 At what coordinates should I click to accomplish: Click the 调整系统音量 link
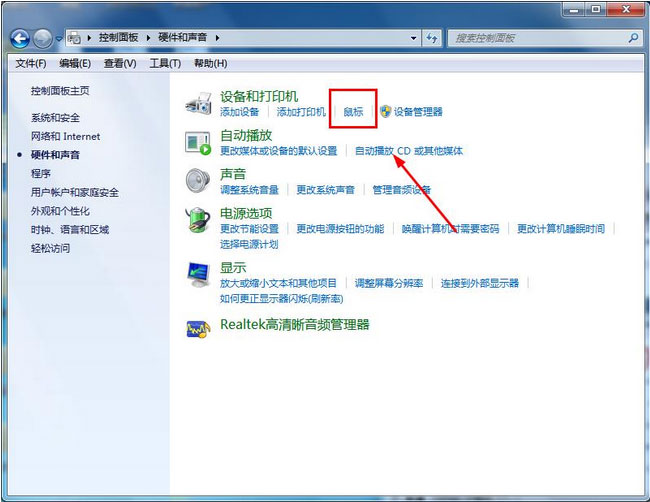pyautogui.click(x=250, y=190)
